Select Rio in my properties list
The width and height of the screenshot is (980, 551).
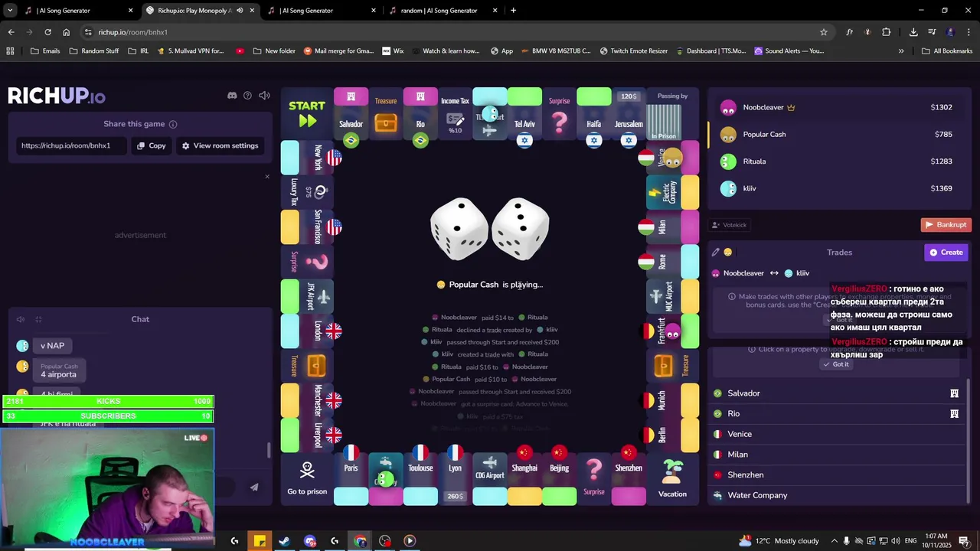pos(836,413)
